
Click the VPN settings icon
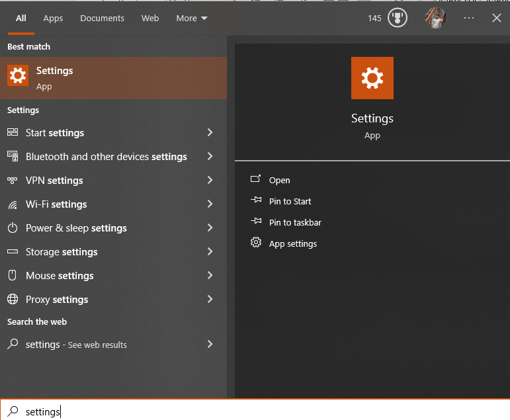(13, 180)
